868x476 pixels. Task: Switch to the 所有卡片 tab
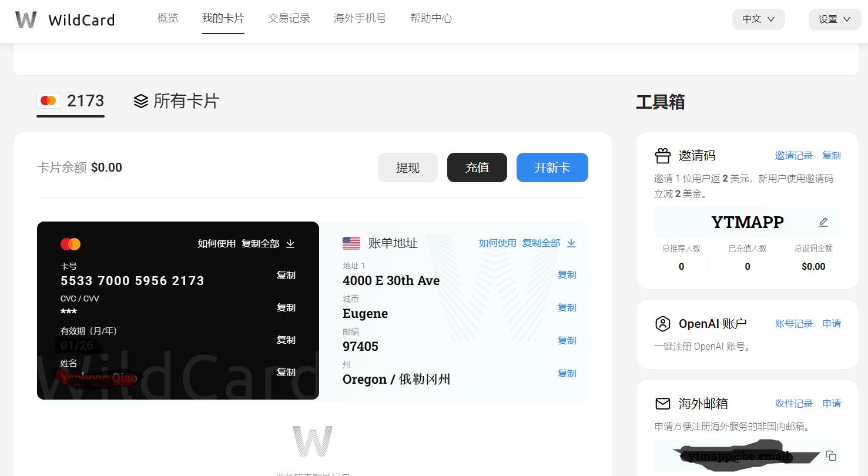coord(176,101)
